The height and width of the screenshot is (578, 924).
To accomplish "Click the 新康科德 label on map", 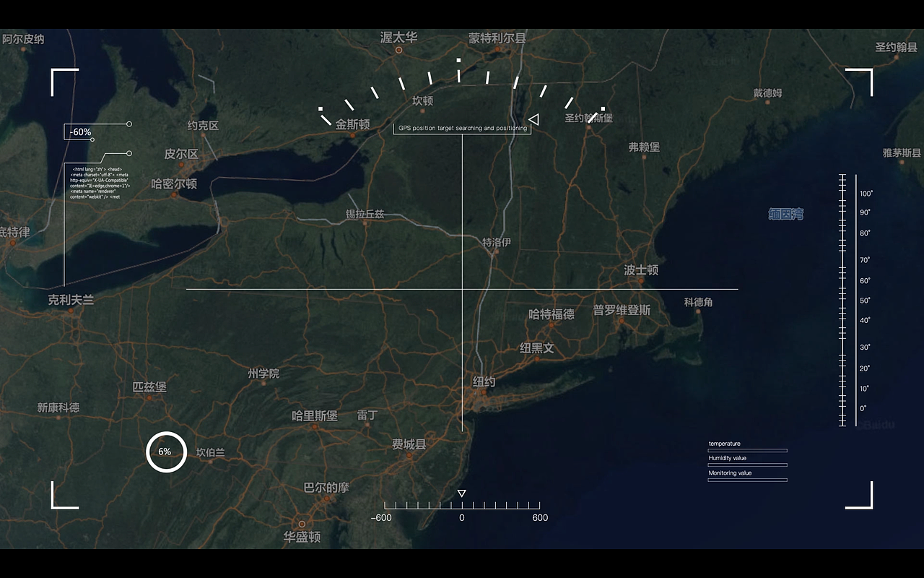I will (58, 407).
